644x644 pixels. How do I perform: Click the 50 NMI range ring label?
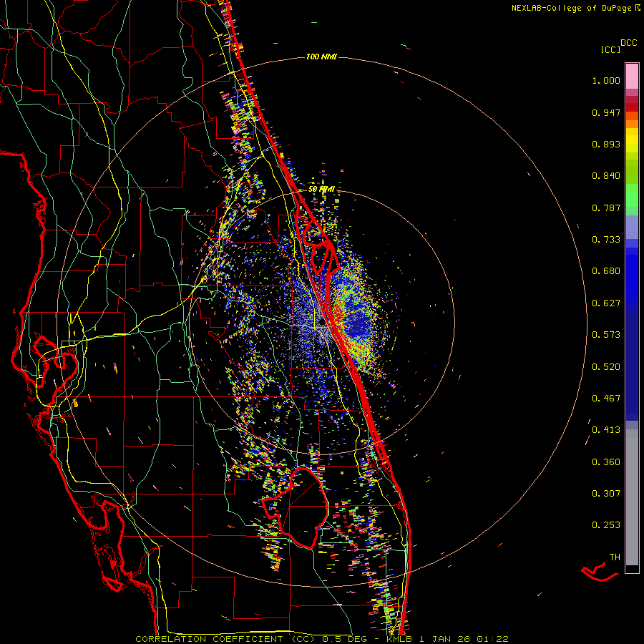tap(321, 190)
